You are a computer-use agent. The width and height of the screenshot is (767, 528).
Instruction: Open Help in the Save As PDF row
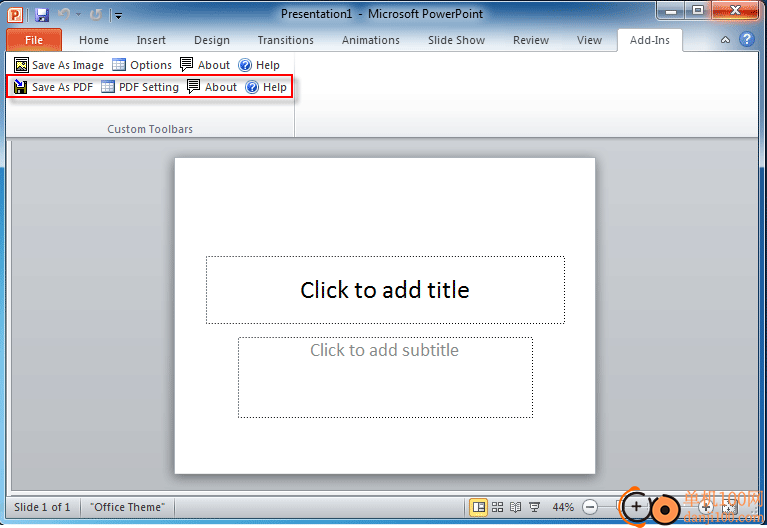[x=266, y=87]
